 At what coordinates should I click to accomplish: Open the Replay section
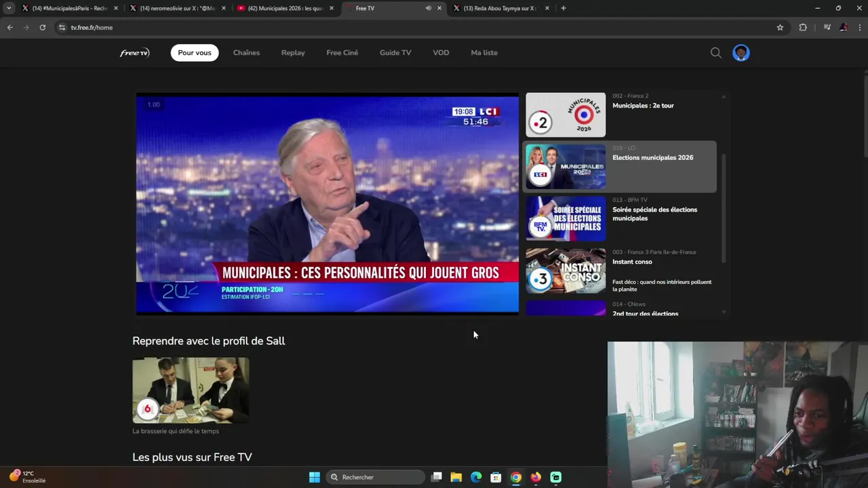(293, 53)
